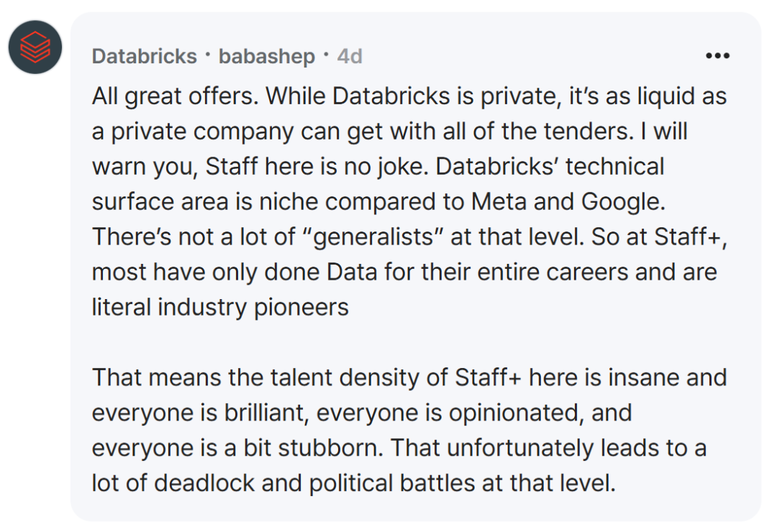Open the Databricks company name link

pos(144,57)
